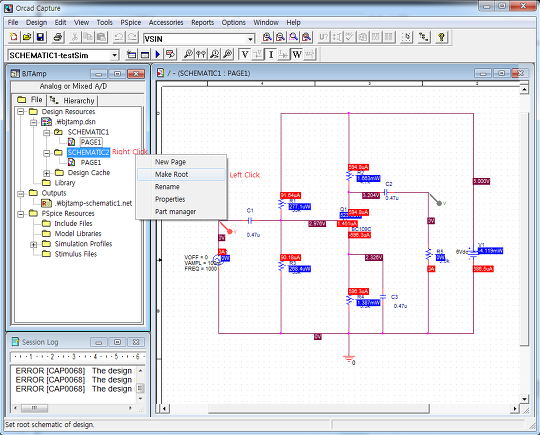Collapse the SCHEMATIC2 folder node
The height and width of the screenshot is (435, 540).
46,153
